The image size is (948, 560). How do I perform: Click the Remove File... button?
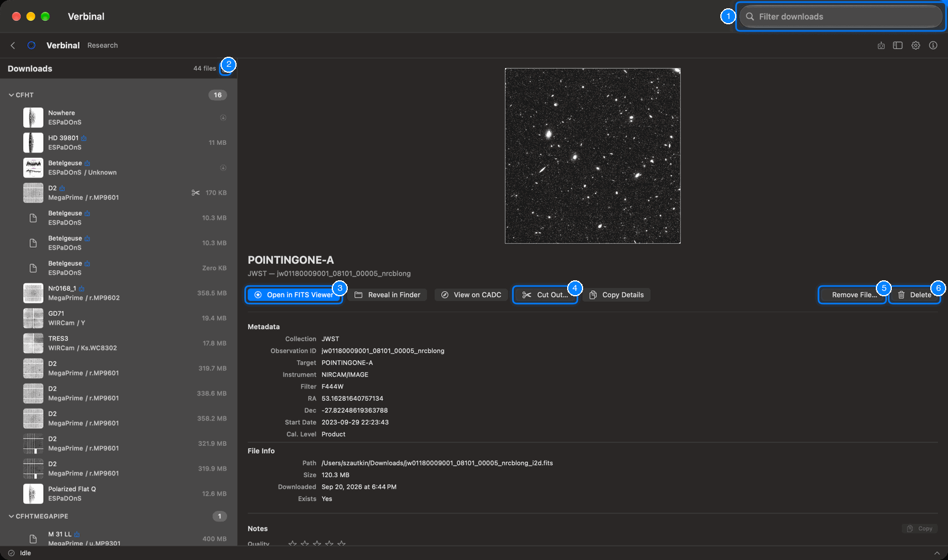pyautogui.click(x=852, y=295)
